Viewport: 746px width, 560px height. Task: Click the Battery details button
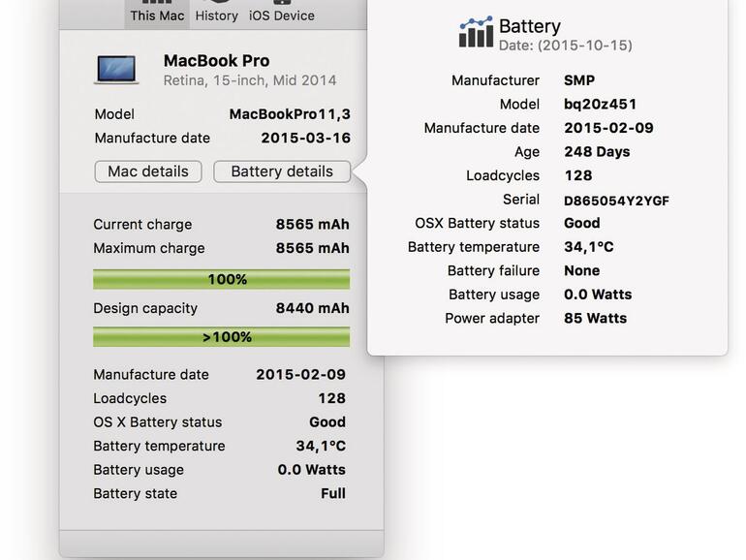(x=282, y=171)
